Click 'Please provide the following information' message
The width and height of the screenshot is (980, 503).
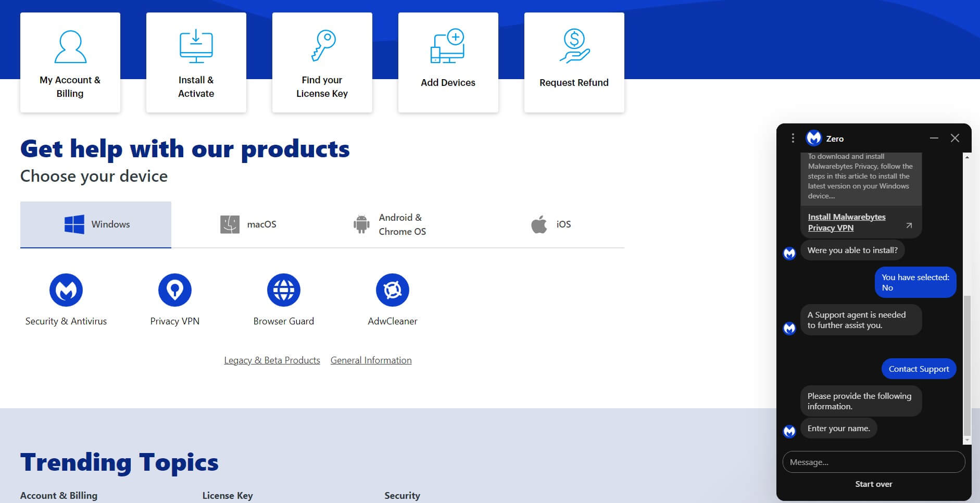[861, 401]
